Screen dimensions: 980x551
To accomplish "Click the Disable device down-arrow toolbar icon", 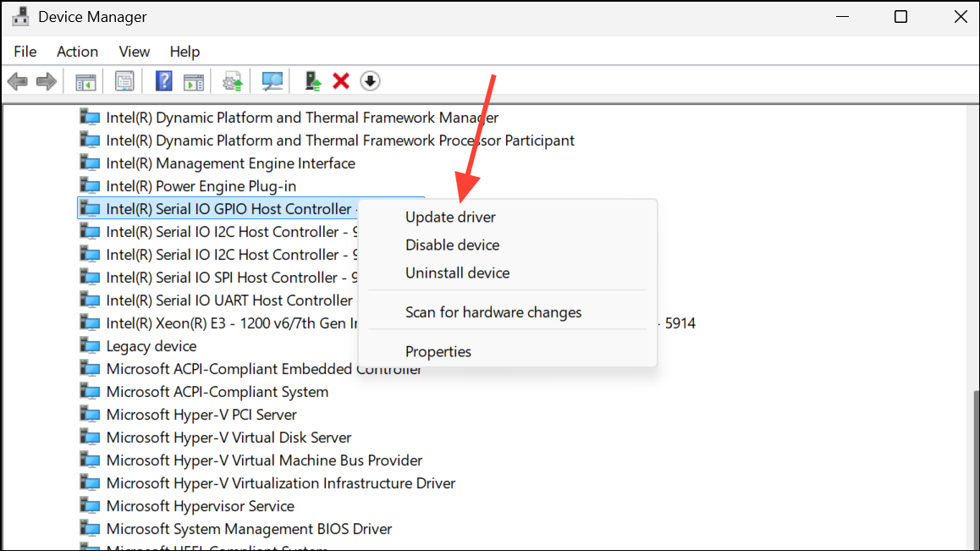I will tap(370, 80).
